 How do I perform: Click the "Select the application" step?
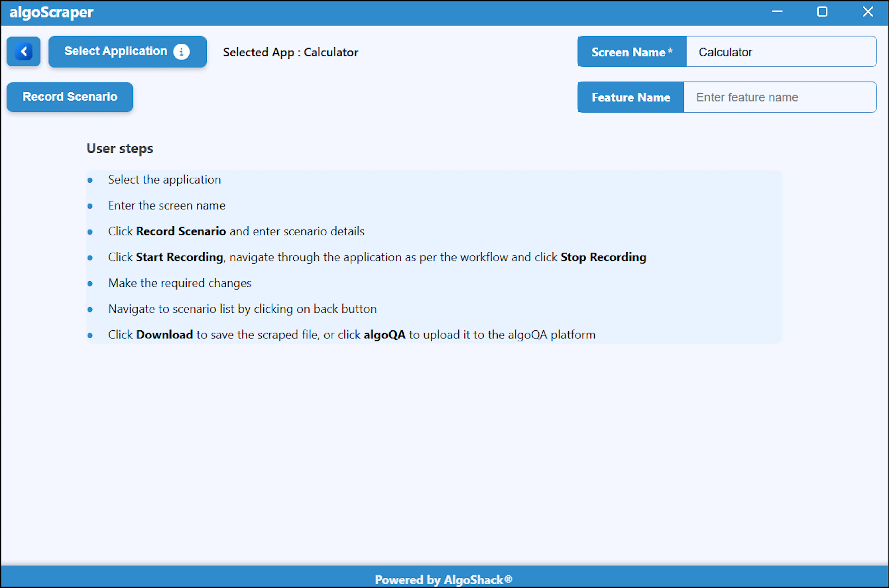click(x=164, y=180)
